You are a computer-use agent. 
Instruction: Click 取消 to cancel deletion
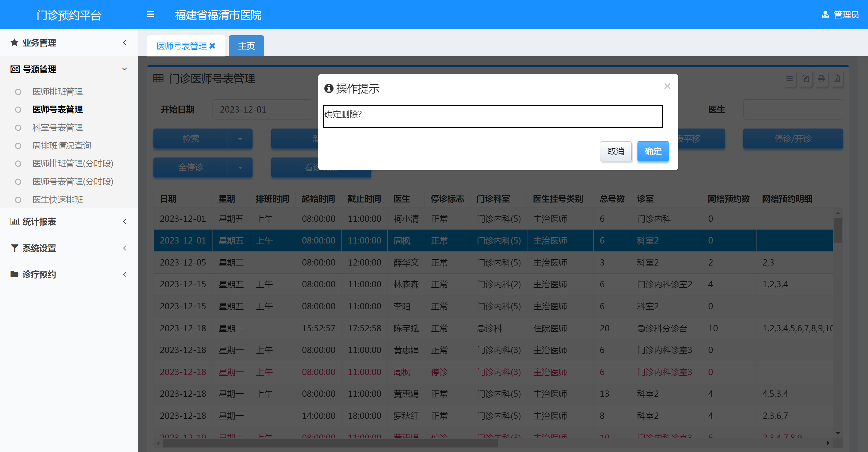tap(616, 151)
